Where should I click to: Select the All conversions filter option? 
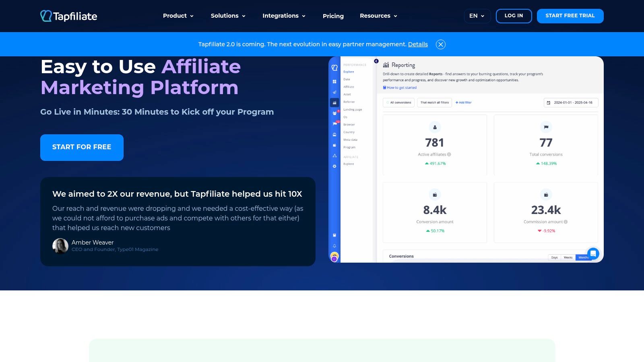[398, 103]
